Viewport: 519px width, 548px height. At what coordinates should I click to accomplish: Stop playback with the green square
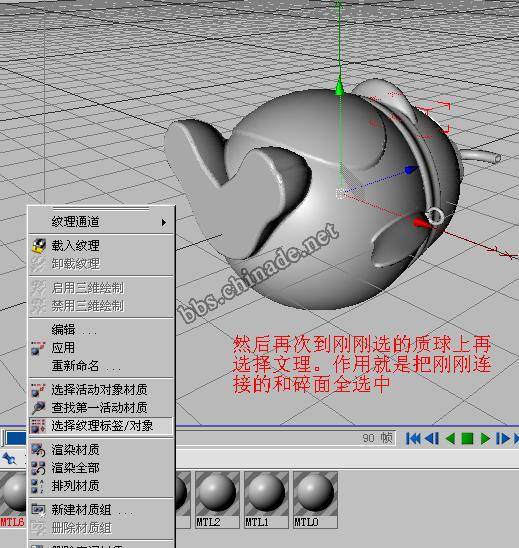pos(467,438)
